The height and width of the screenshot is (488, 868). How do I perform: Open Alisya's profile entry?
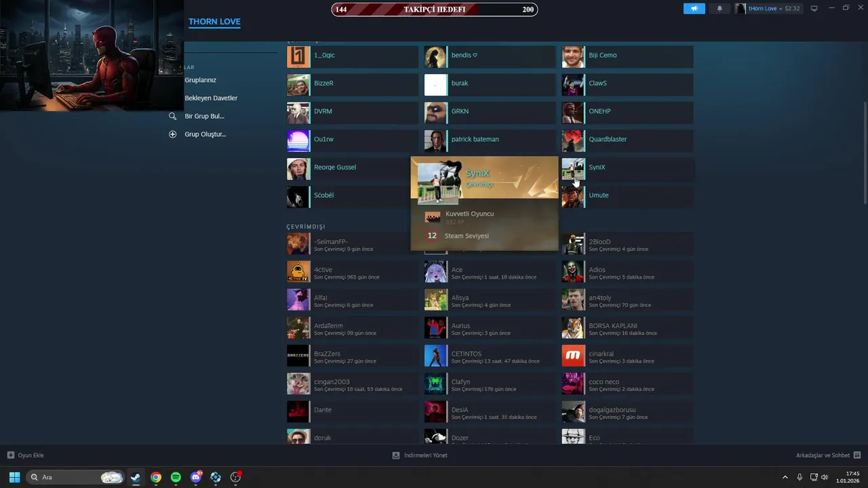(x=490, y=300)
